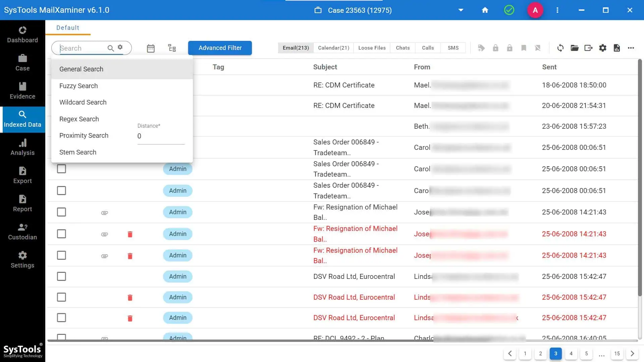Go to page 4
Viewport: 644px width, 362px height.
click(571, 354)
